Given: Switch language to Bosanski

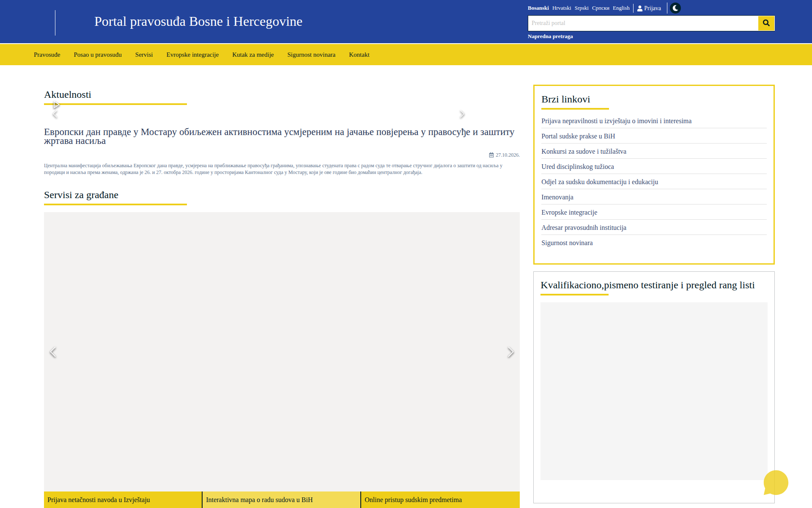Looking at the screenshot, I should point(538,8).
